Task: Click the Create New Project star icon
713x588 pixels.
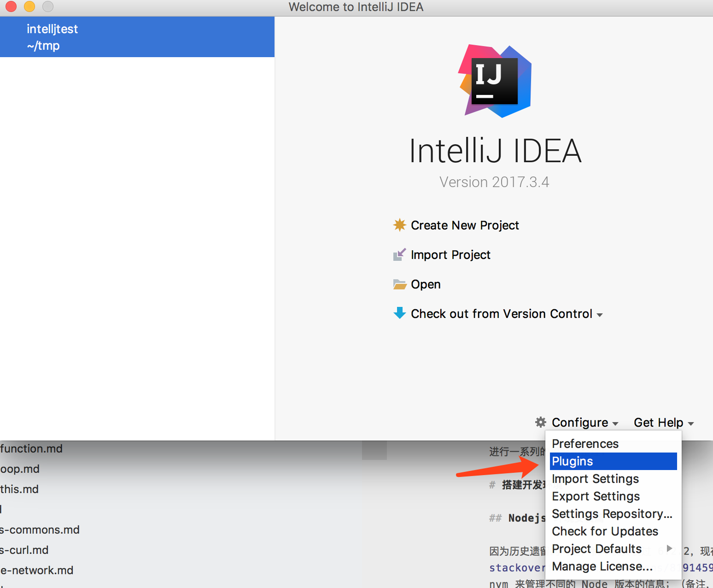Action: pyautogui.click(x=400, y=225)
